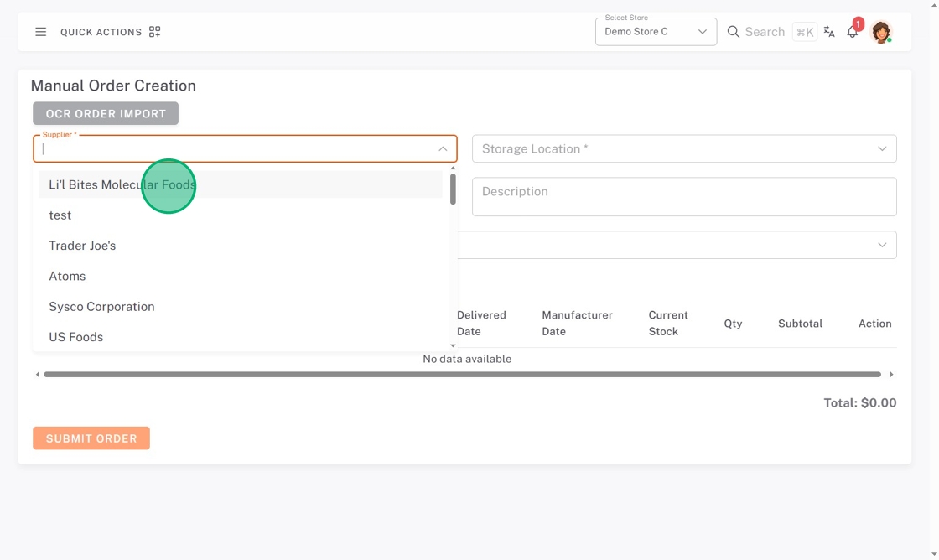Viewport: 939px width, 560px height.
Task: Open the notifications bell
Action: [x=852, y=32]
